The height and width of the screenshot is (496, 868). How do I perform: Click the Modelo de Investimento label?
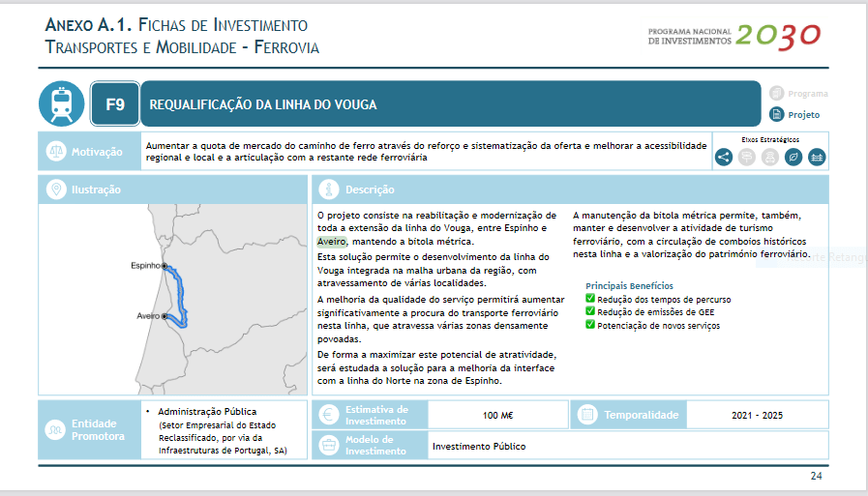pos(375,445)
